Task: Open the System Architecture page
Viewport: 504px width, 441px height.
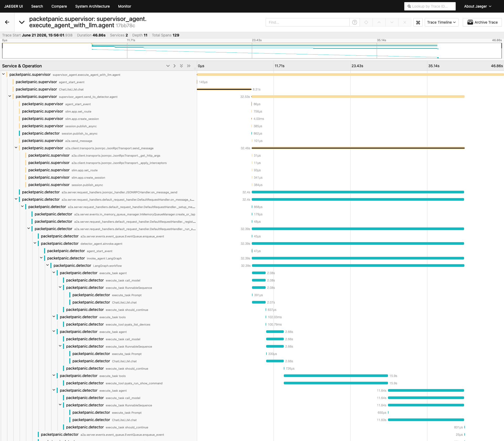Action: 92,6
